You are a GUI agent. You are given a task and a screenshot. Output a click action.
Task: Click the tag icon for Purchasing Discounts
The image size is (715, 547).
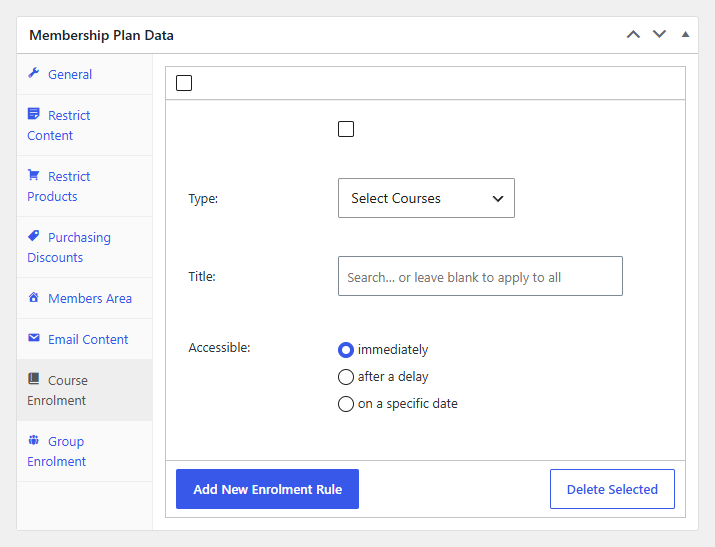34,236
